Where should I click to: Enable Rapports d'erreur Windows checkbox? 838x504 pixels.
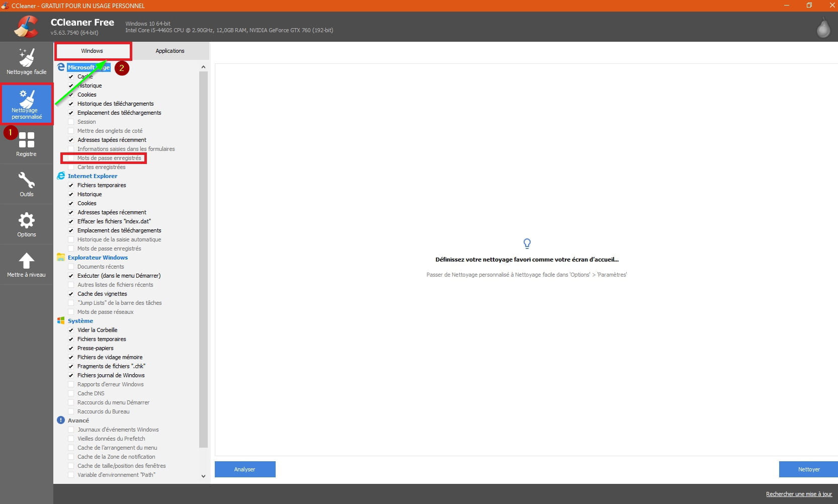point(71,384)
